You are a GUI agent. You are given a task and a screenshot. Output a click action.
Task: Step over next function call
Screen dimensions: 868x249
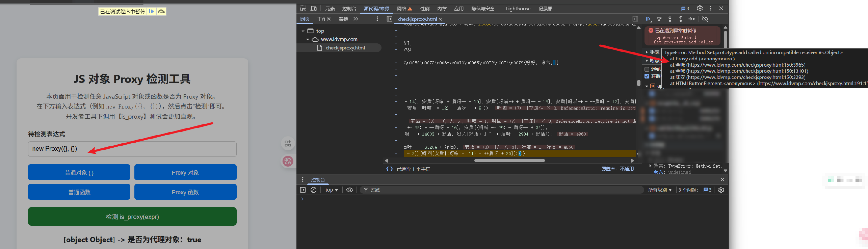[659, 19]
